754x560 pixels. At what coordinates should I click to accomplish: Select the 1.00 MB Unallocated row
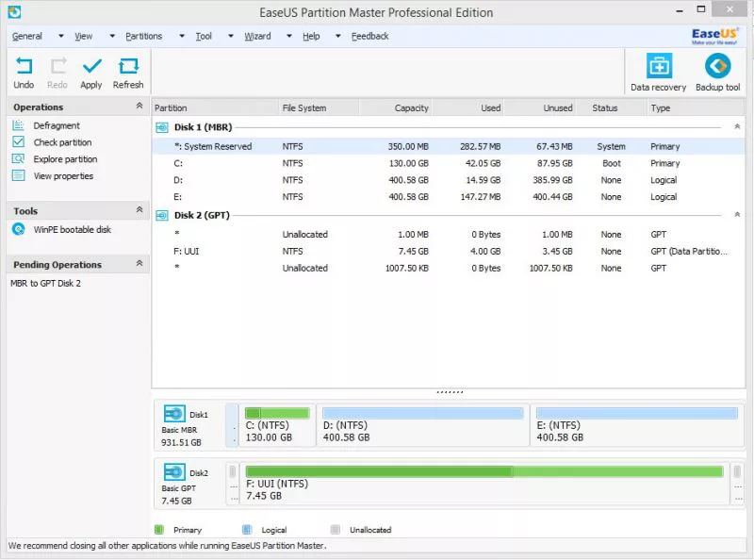click(x=449, y=235)
